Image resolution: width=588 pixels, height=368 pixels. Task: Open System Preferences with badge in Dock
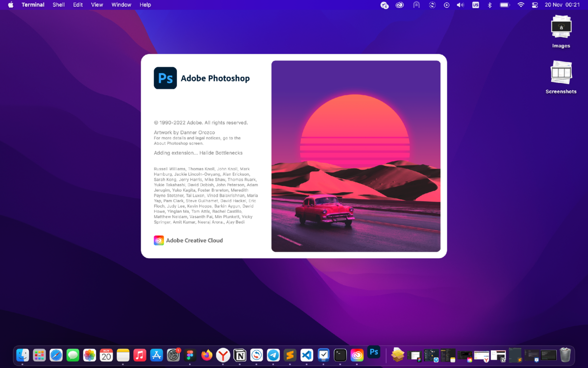[x=173, y=355]
